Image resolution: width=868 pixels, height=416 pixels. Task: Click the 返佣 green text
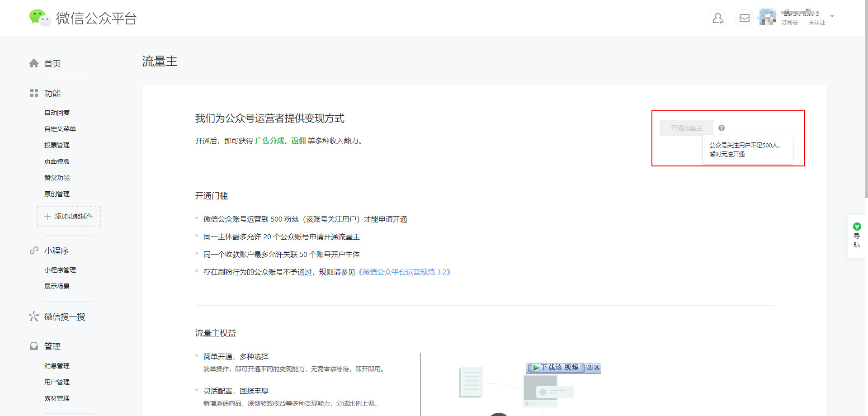click(x=298, y=141)
